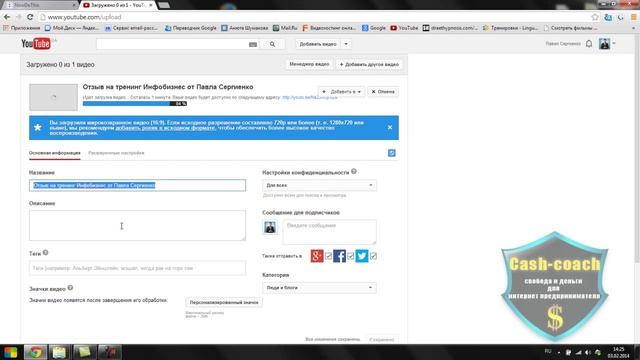Click the subscriber message box
Image resolution: width=640 pixels, height=360 pixels.
(x=329, y=232)
